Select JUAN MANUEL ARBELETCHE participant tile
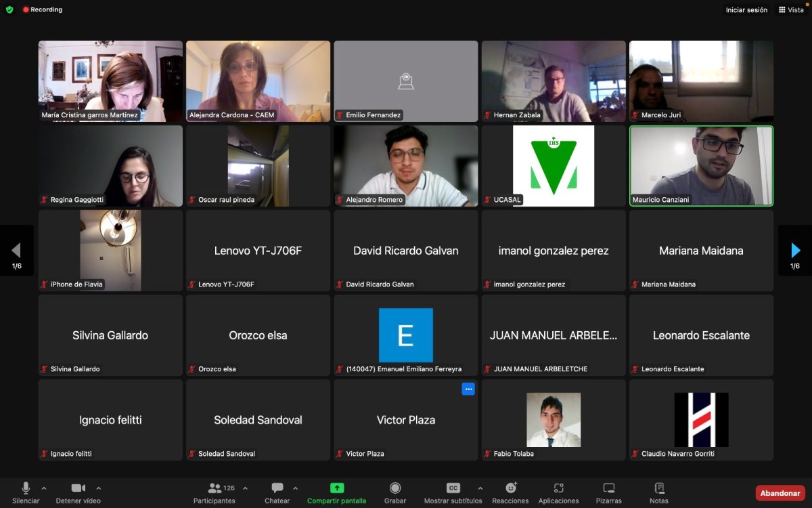The image size is (812, 508). point(554,335)
